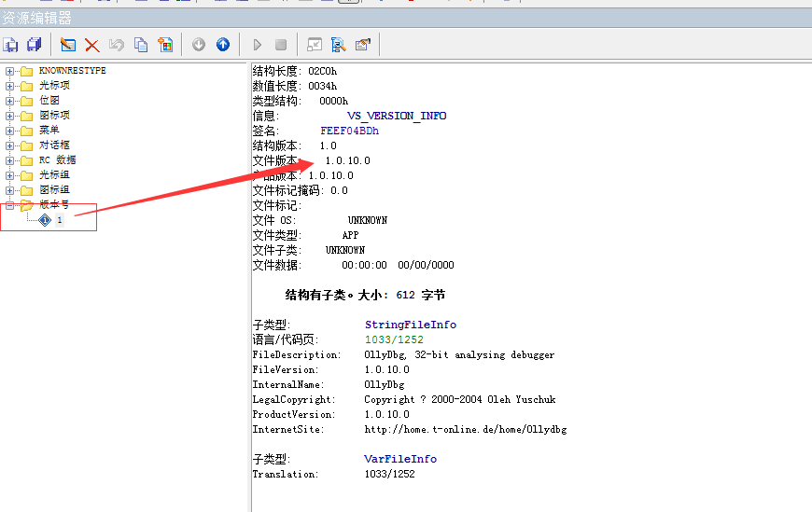Click the 类型结构 value 0000h

click(x=334, y=101)
